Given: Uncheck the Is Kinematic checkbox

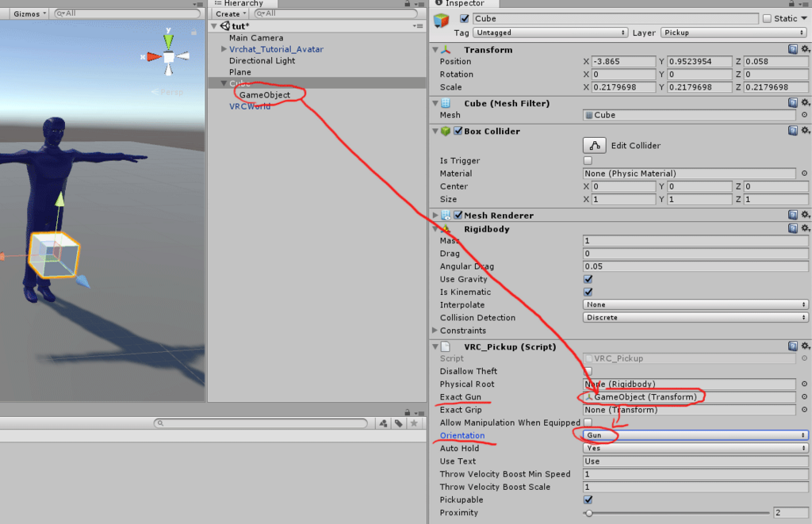Looking at the screenshot, I should (588, 292).
